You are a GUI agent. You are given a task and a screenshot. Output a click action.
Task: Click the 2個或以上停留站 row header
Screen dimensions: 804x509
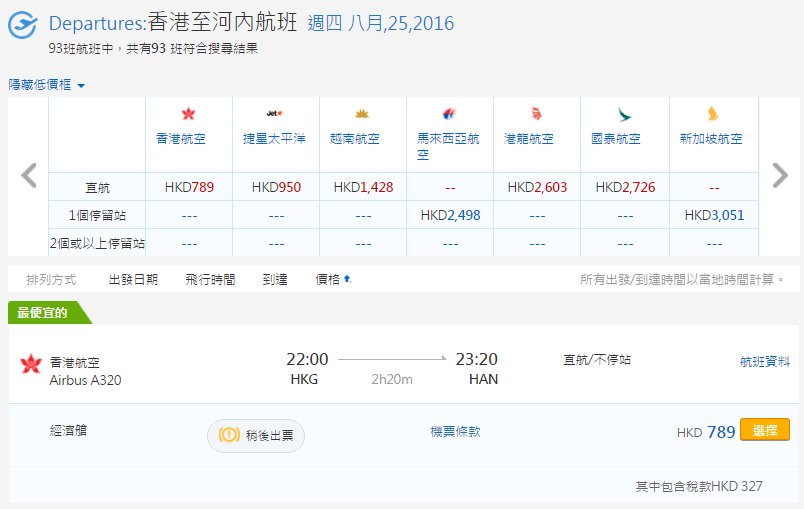[x=97, y=243]
